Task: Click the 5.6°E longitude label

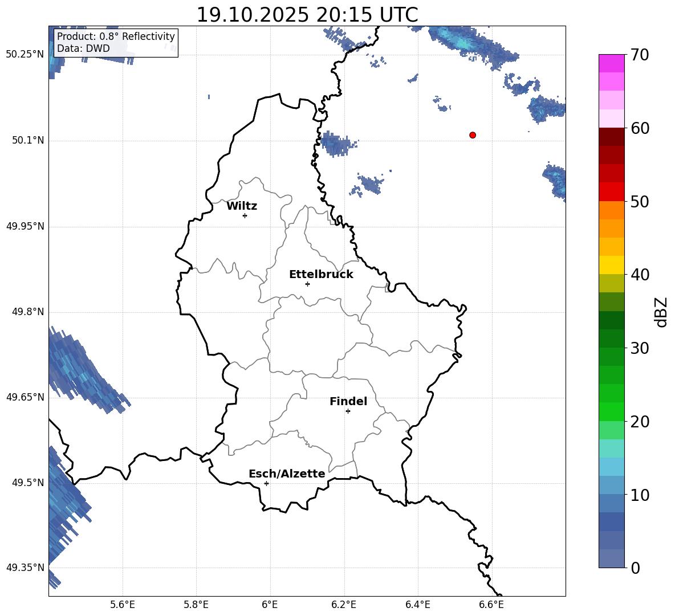Action: (123, 605)
